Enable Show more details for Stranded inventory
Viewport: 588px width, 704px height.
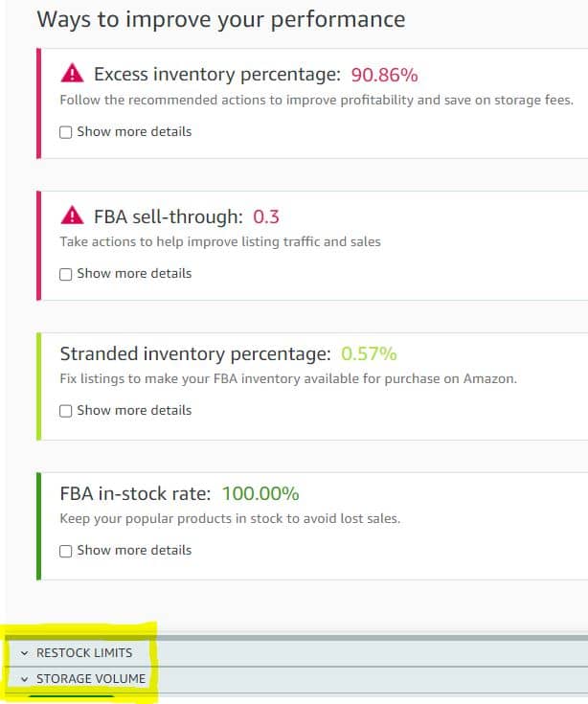65,411
